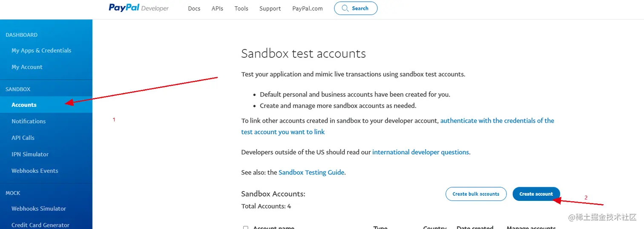Click Create account button
Image resolution: width=644 pixels, height=229 pixels.
[x=536, y=194]
